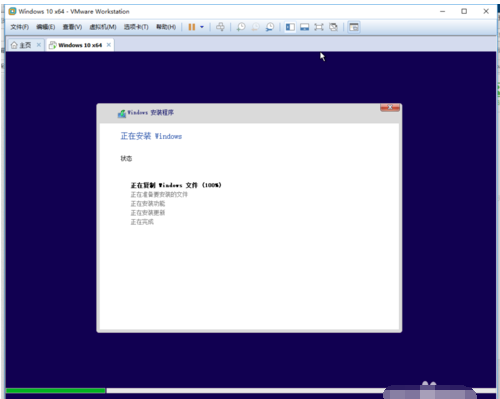Click the Send Ctrl+Alt+Del icon

220,27
